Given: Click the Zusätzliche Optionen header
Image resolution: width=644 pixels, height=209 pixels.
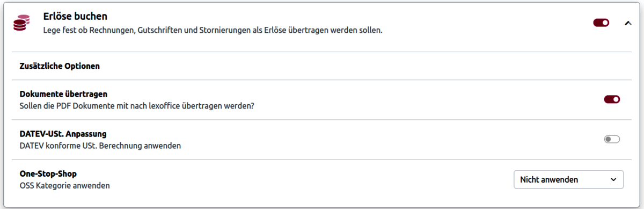Looking at the screenshot, I should pos(60,66).
